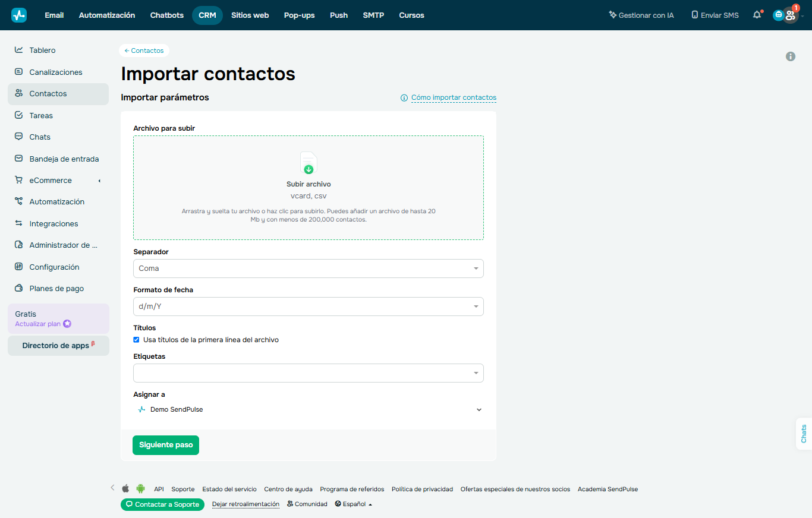The height and width of the screenshot is (518, 812).
Task: Open the Etiquetas dropdown
Action: [x=309, y=373]
